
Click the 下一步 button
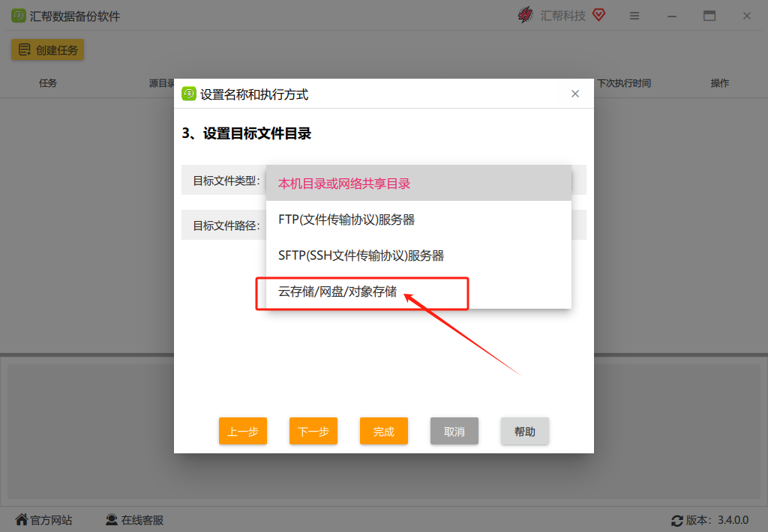313,431
